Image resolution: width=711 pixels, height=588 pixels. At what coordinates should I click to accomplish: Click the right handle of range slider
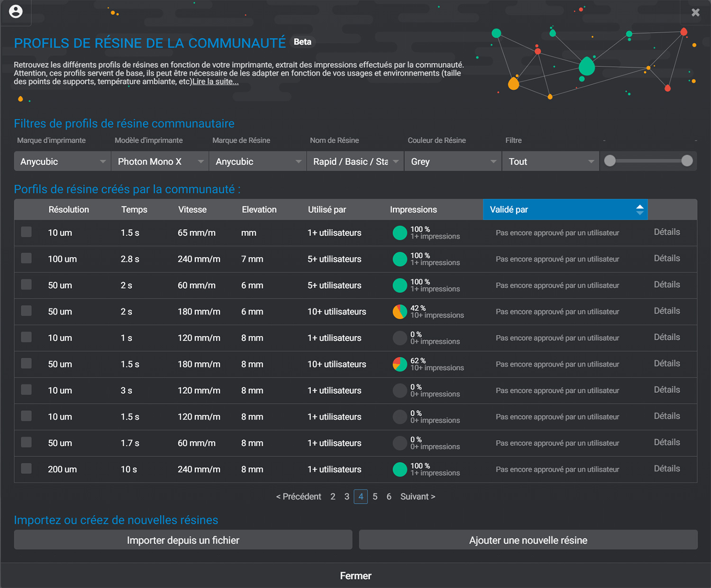pos(687,161)
